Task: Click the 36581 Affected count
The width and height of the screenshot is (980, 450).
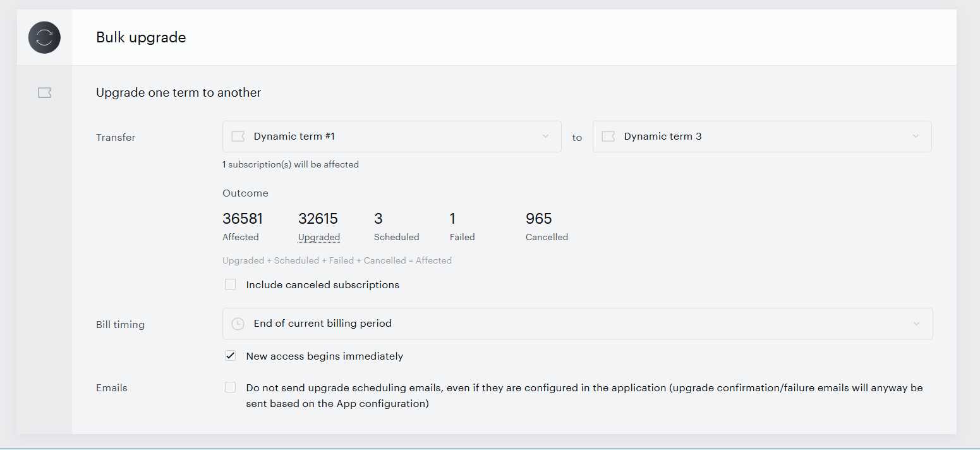Action: coord(243,219)
